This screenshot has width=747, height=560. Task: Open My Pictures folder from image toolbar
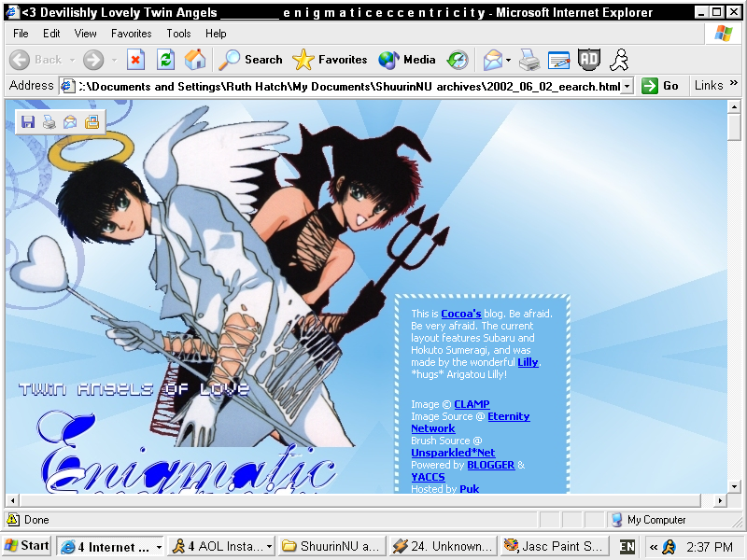(92, 122)
